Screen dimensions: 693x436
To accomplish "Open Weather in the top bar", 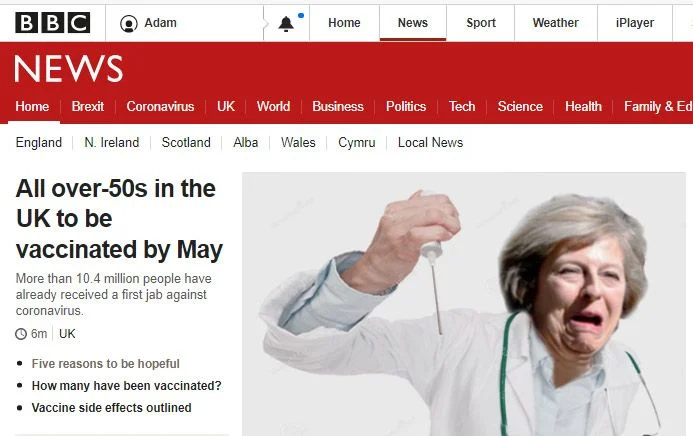I will click(x=556, y=23).
